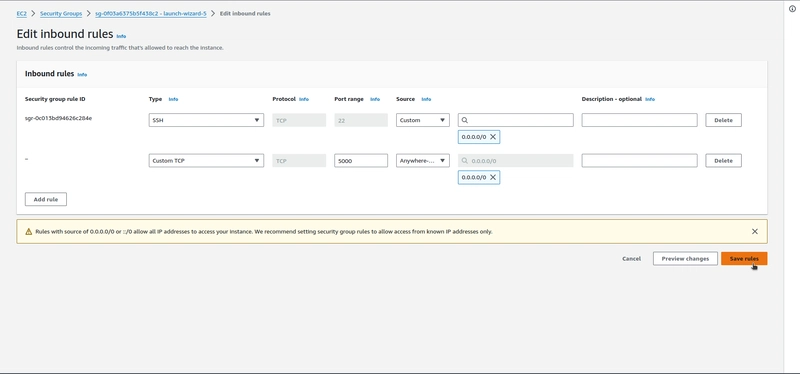Click the disabled TCP protocol field in the SSH row
The width and height of the screenshot is (800, 374).
pyautogui.click(x=299, y=120)
